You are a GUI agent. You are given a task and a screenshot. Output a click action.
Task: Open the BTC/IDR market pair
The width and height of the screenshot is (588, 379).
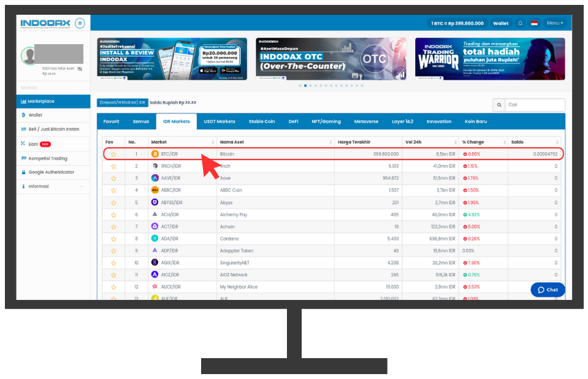pyautogui.click(x=169, y=154)
